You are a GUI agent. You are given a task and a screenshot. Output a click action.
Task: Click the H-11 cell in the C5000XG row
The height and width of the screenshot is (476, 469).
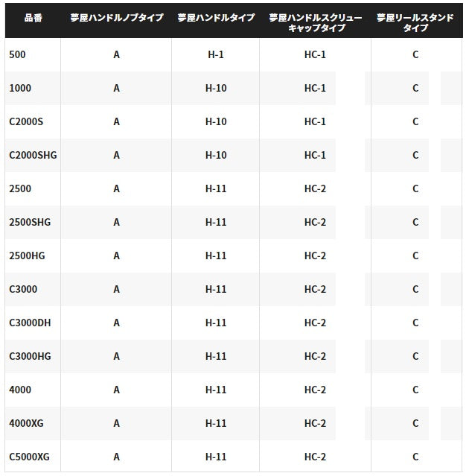pyautogui.click(x=216, y=457)
